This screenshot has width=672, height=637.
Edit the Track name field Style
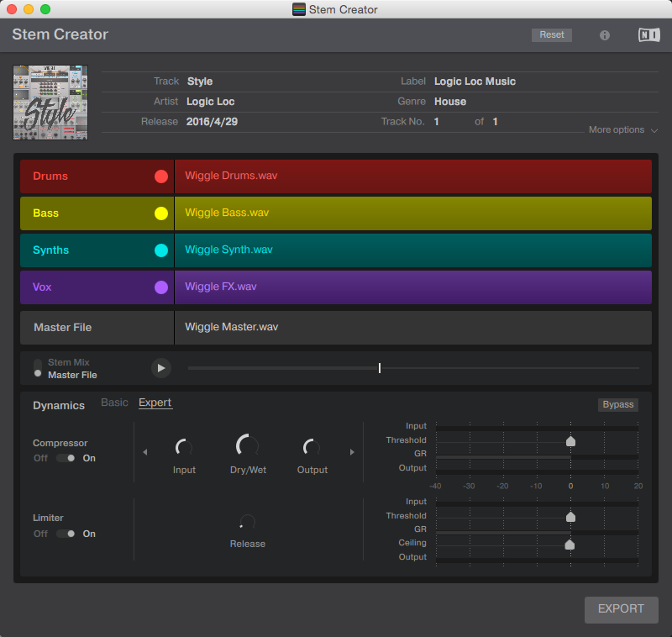coord(200,82)
